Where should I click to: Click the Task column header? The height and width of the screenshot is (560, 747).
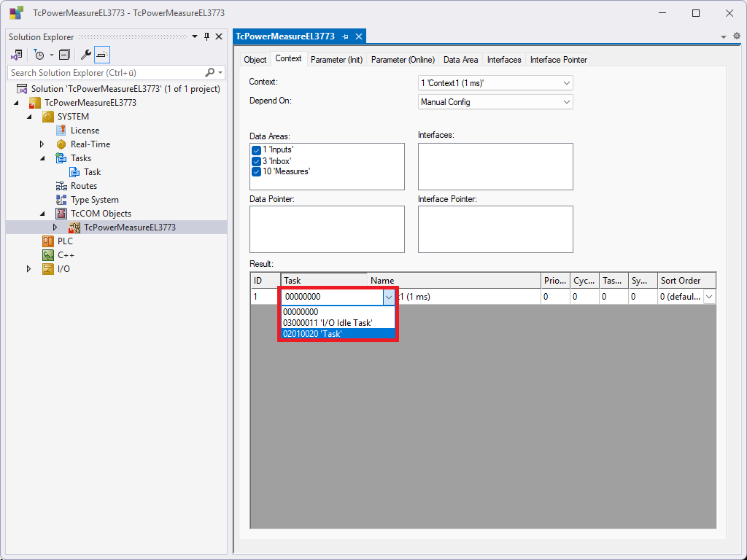click(324, 281)
